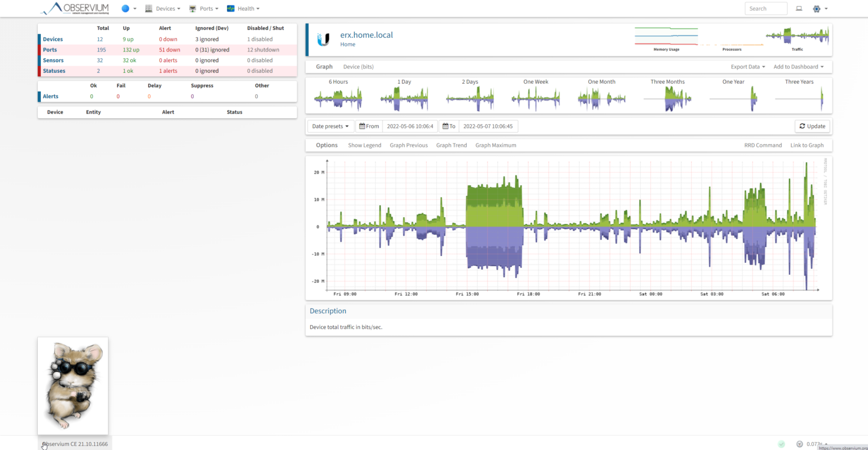Viewport: 868px width, 450px height.
Task: Click the clock icon in bottom status bar
Action: pos(800,444)
